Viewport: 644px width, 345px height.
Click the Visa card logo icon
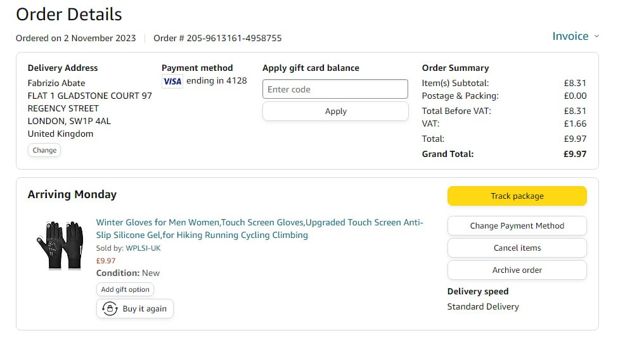pyautogui.click(x=172, y=81)
